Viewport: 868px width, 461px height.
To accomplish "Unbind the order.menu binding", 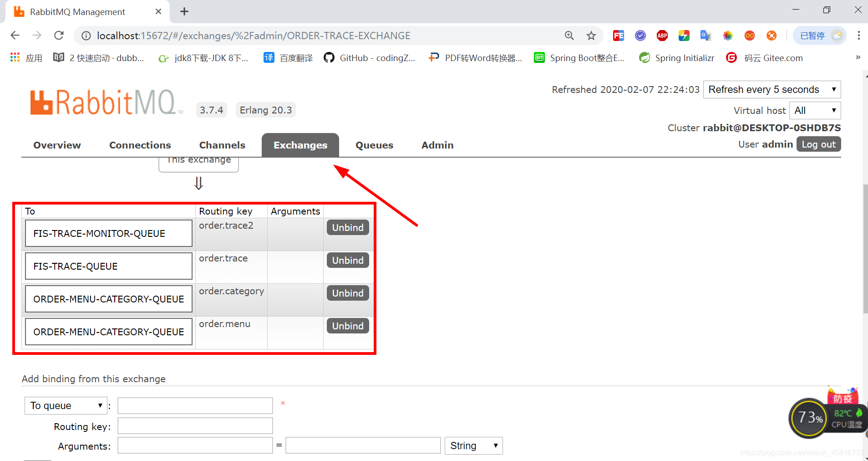I will click(x=348, y=326).
